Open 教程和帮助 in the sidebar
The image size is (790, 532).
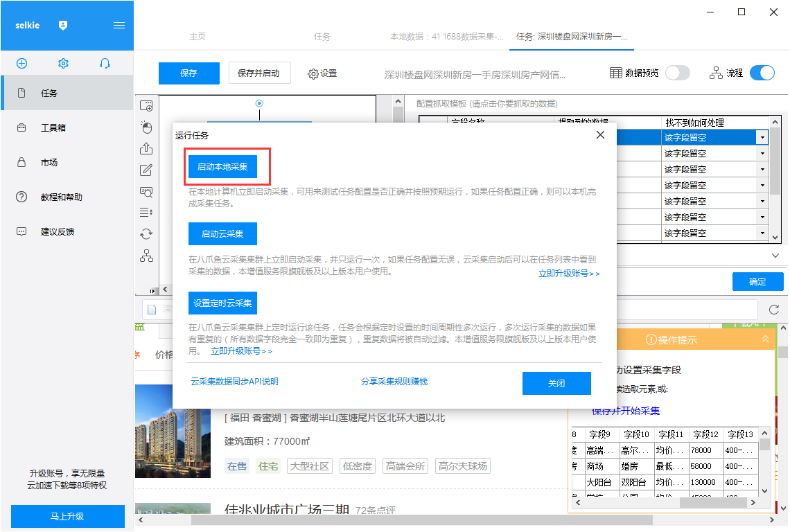[67, 197]
